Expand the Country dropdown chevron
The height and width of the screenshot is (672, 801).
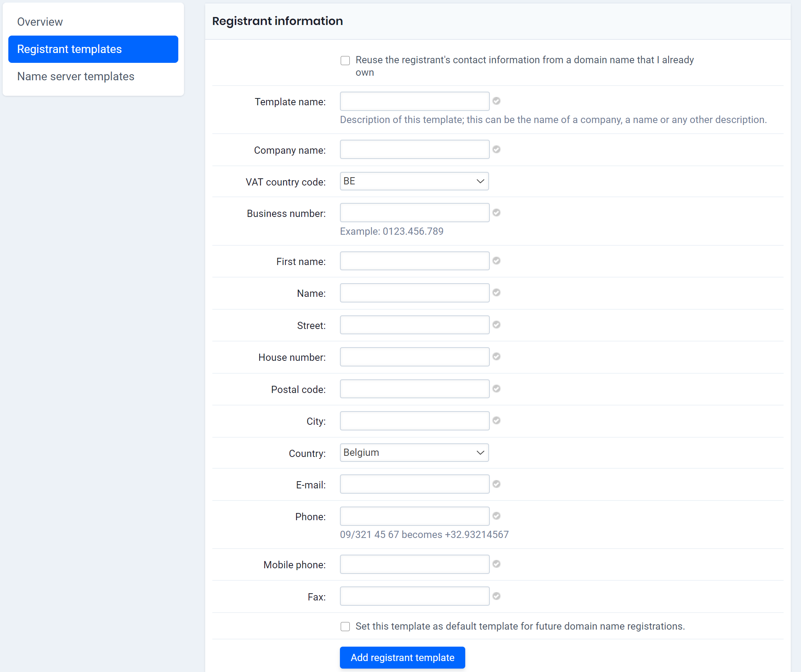point(480,453)
